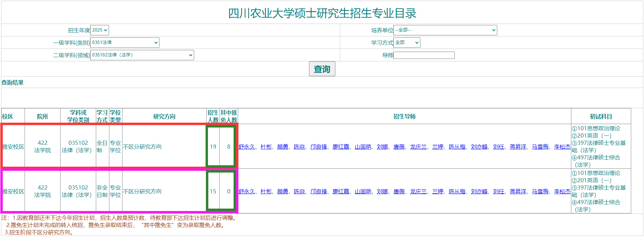Open advisor 杜彬 in the 全日制 row
The width and height of the screenshot is (644, 237).
tap(266, 147)
